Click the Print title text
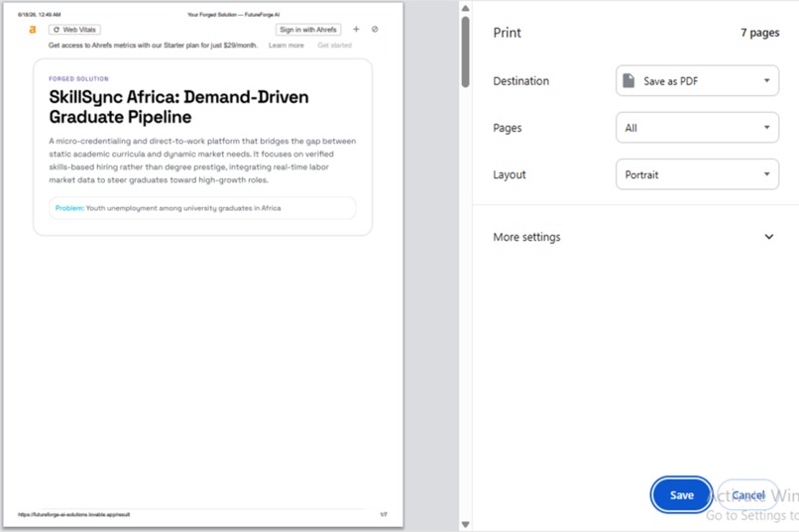 [x=507, y=33]
